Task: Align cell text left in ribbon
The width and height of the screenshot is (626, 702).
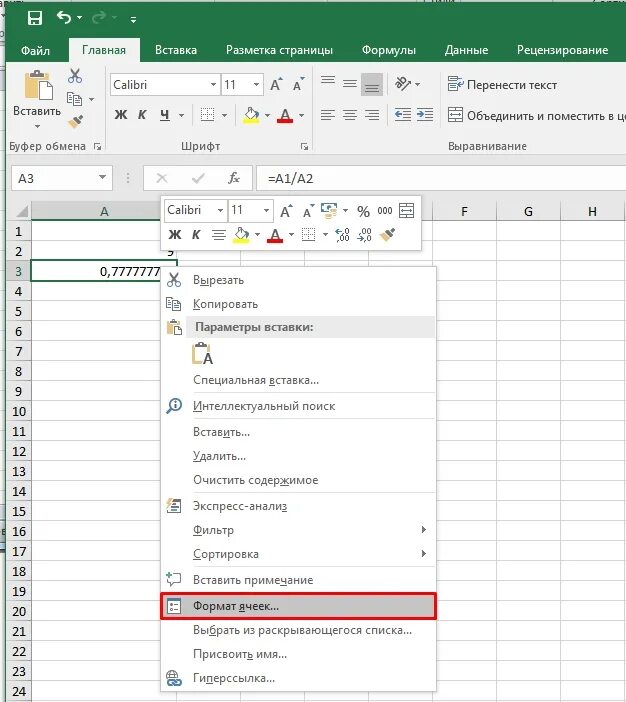Action: point(328,115)
